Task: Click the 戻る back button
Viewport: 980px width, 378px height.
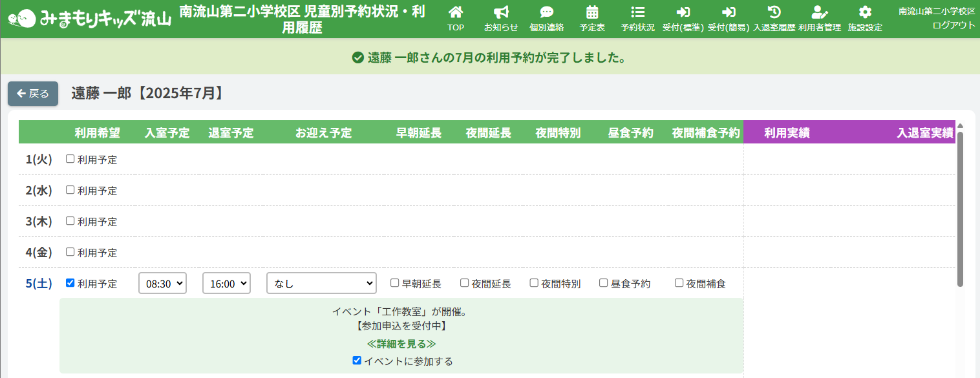Action: point(33,94)
